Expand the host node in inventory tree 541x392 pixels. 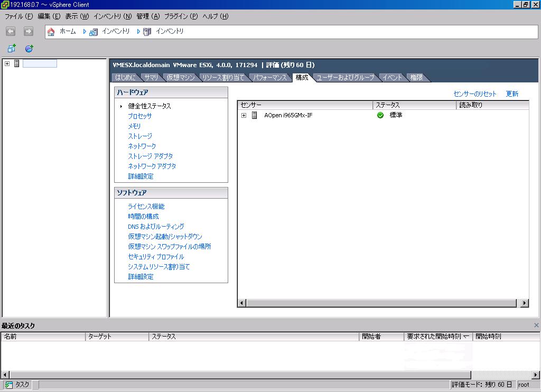(x=7, y=63)
